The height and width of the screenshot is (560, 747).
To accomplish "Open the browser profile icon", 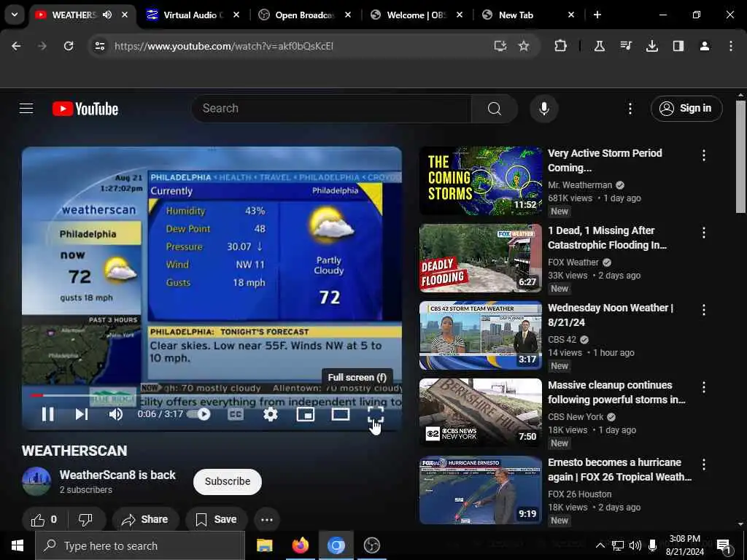I will tap(705, 46).
